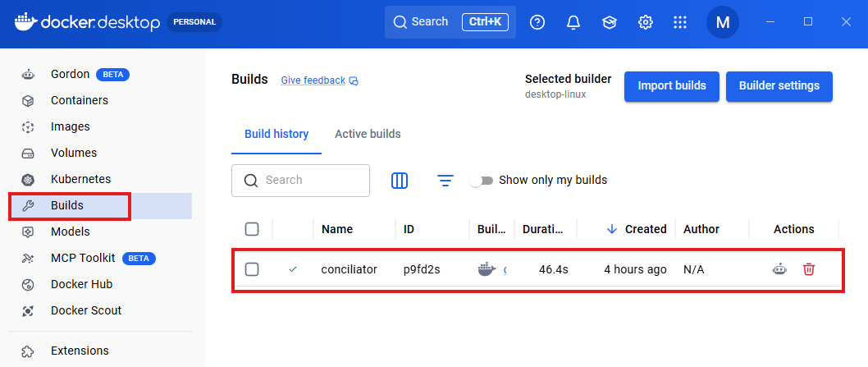Click the Kubernetes wheel icon
Viewport: 868px width, 367px height.
pyautogui.click(x=28, y=180)
